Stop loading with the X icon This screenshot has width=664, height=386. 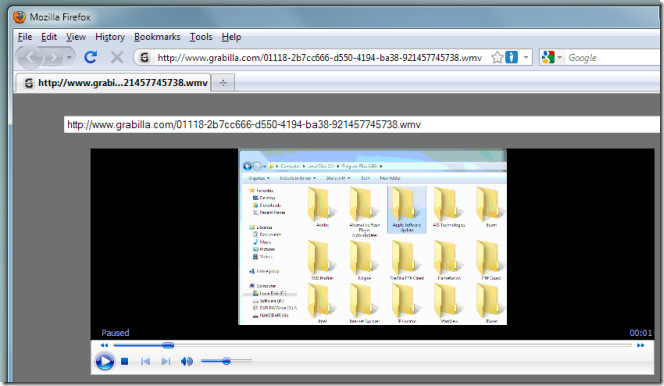[x=117, y=57]
